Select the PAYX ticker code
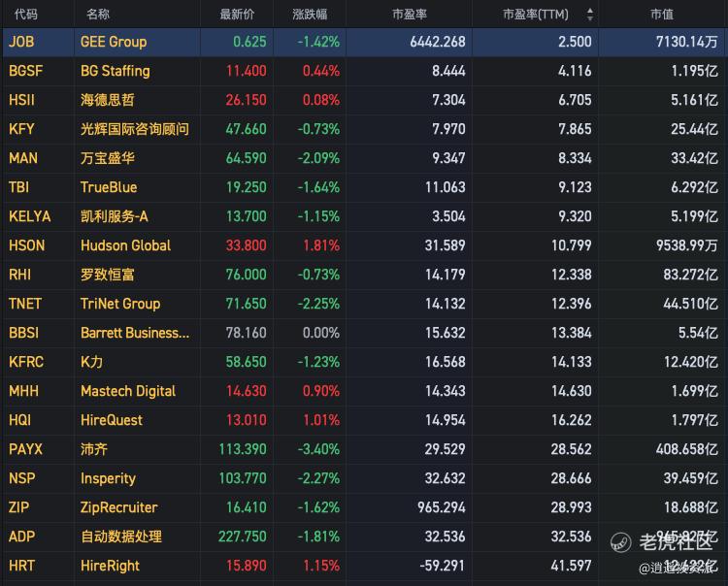The image size is (728, 586). point(25,449)
